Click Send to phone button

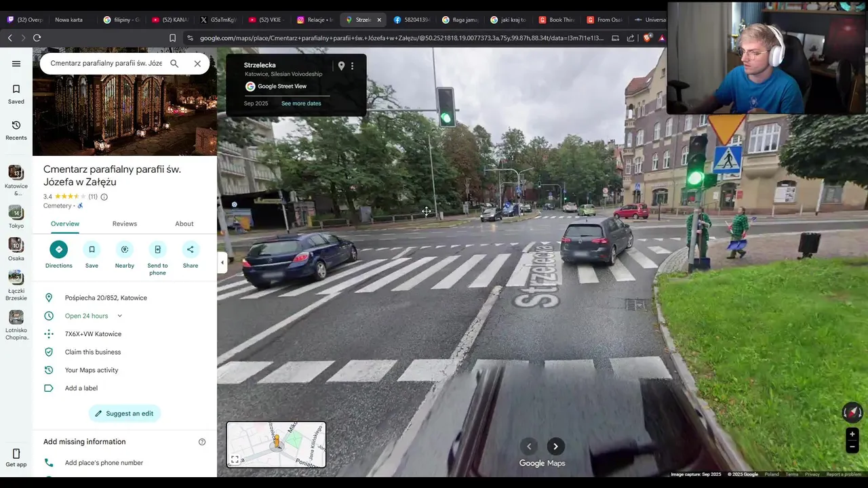click(x=157, y=258)
